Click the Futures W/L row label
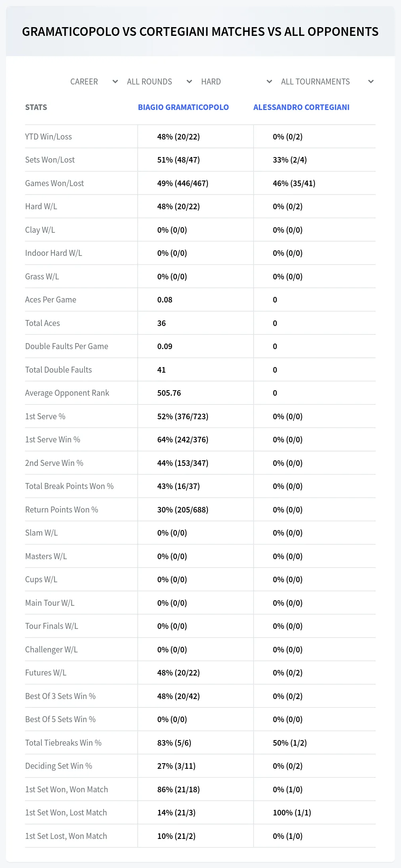The width and height of the screenshot is (401, 868). point(46,673)
